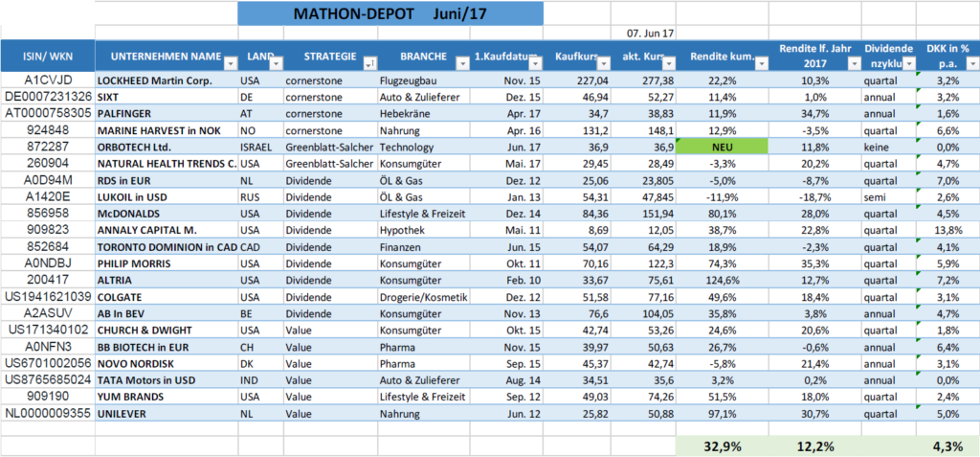Image resolution: width=980 pixels, height=457 pixels.
Task: Select the RDS in EUR cell
Action: pos(167,180)
